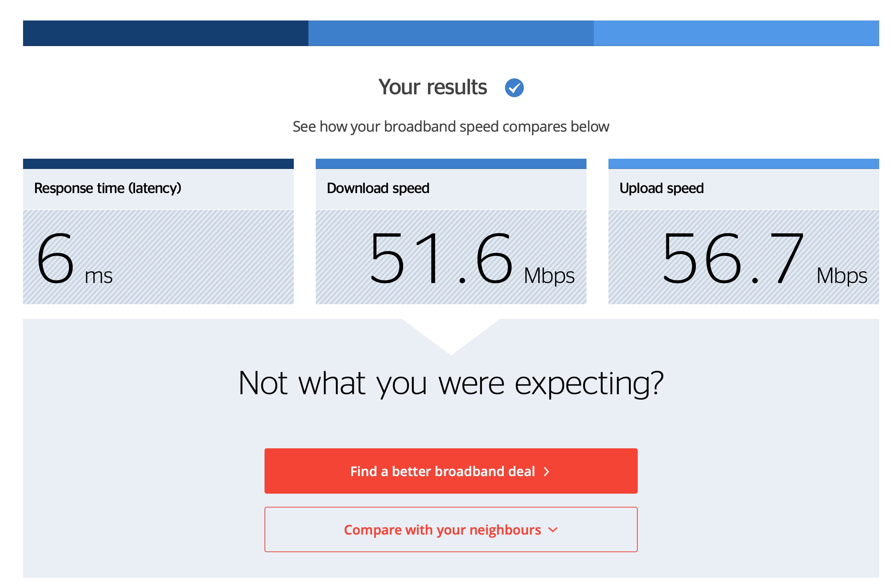Click the blue checkmark beside Your results

[516, 87]
